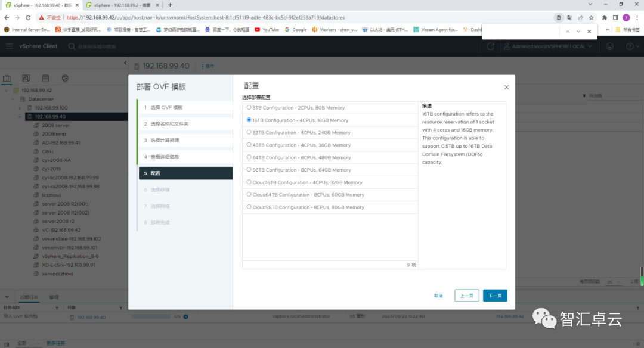Go to wizard step 3 选择计算资源

(185, 141)
